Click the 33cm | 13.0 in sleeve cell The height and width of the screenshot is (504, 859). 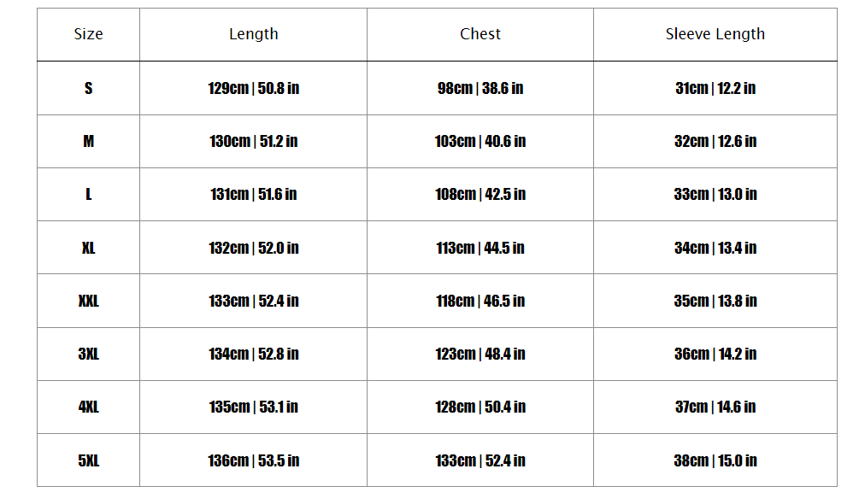click(x=715, y=194)
